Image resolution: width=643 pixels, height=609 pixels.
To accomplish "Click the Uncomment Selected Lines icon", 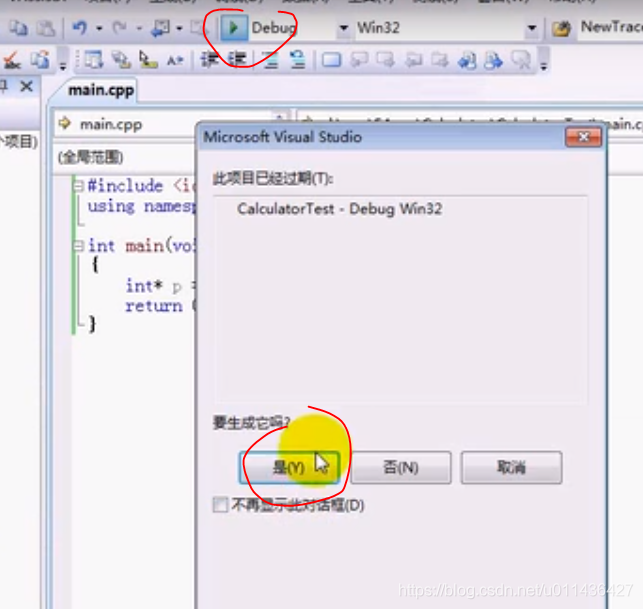I will [298, 60].
